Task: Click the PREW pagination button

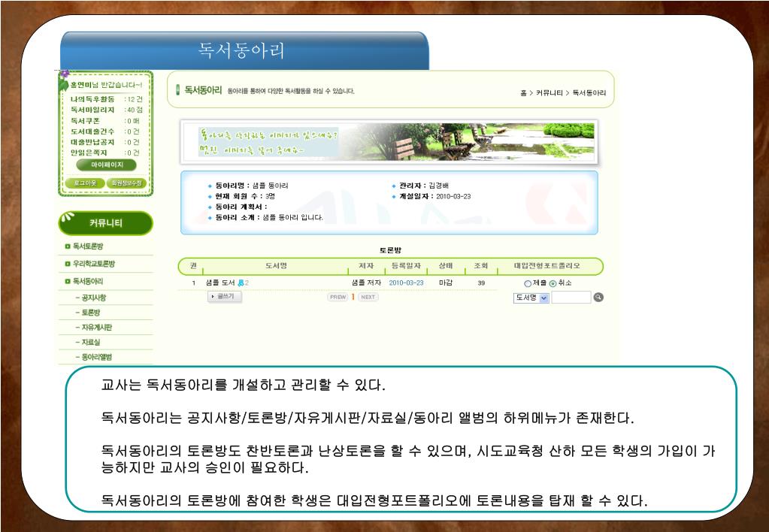Action: coord(338,297)
